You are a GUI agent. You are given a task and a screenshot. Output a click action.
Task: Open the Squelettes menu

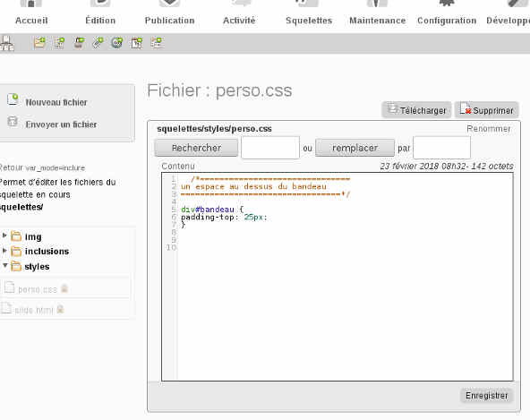pos(309,21)
